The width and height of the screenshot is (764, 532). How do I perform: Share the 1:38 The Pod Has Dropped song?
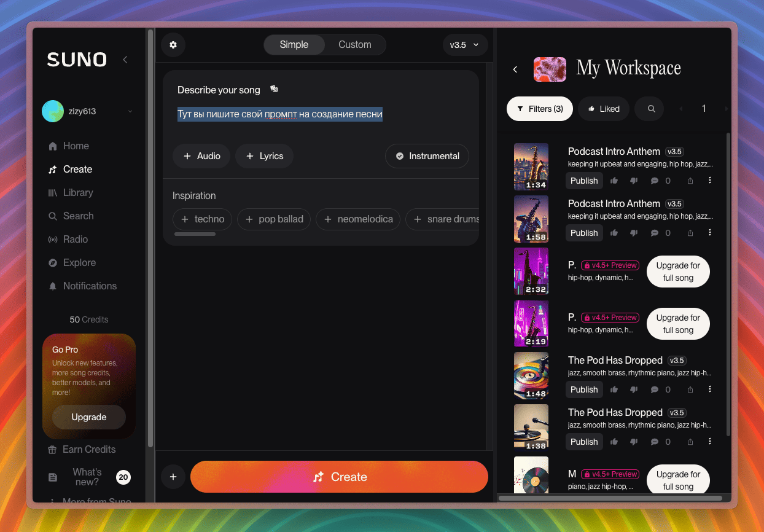(690, 442)
